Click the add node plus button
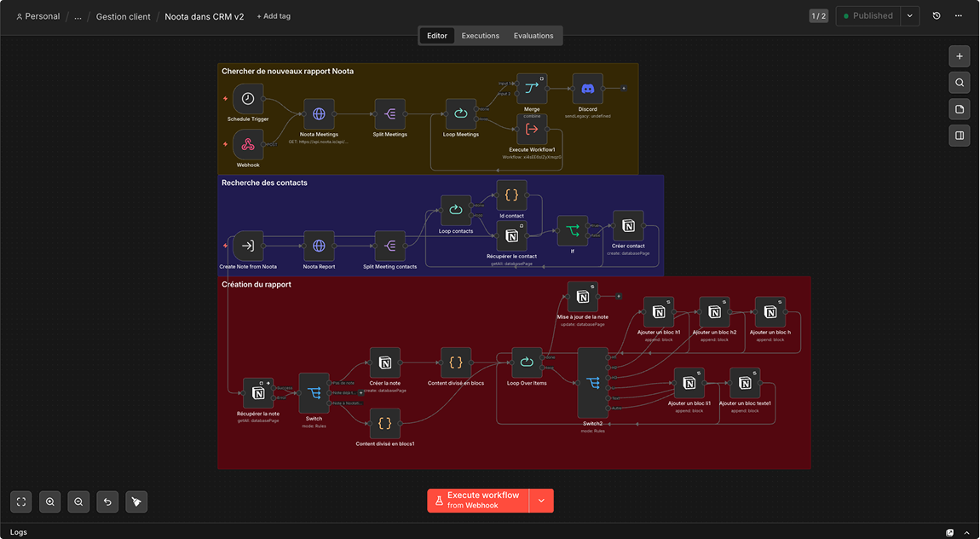Screen dimensions: 980x539 click(x=960, y=56)
